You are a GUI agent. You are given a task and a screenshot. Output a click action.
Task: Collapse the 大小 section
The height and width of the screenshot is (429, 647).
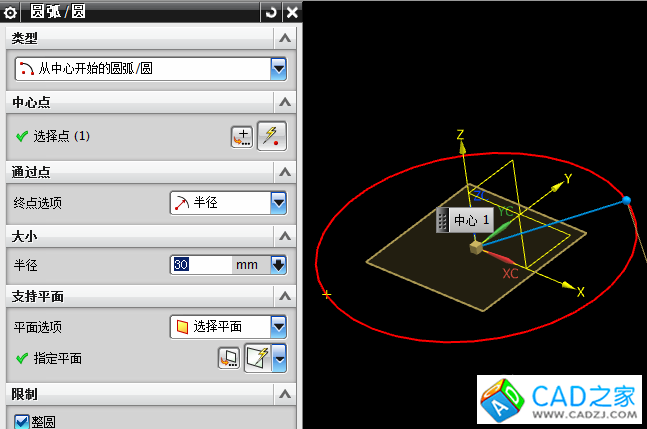coord(286,236)
